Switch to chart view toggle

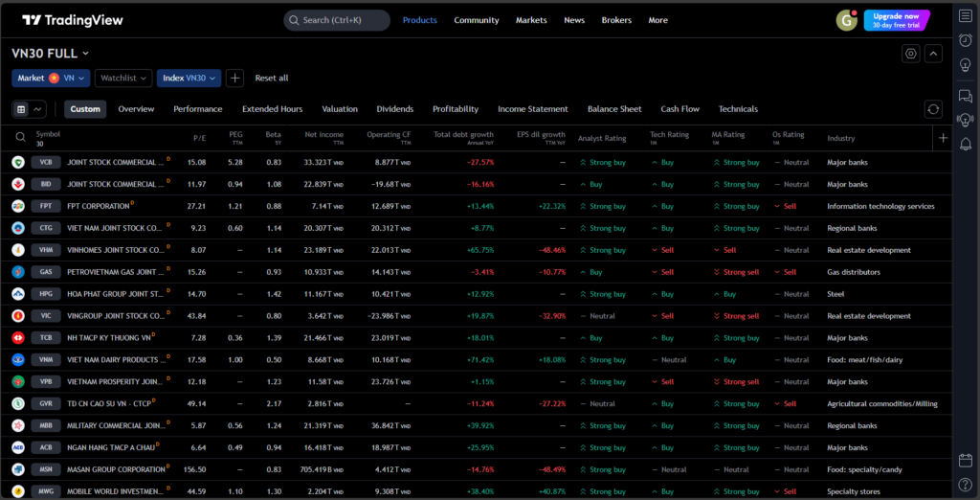tap(37, 109)
